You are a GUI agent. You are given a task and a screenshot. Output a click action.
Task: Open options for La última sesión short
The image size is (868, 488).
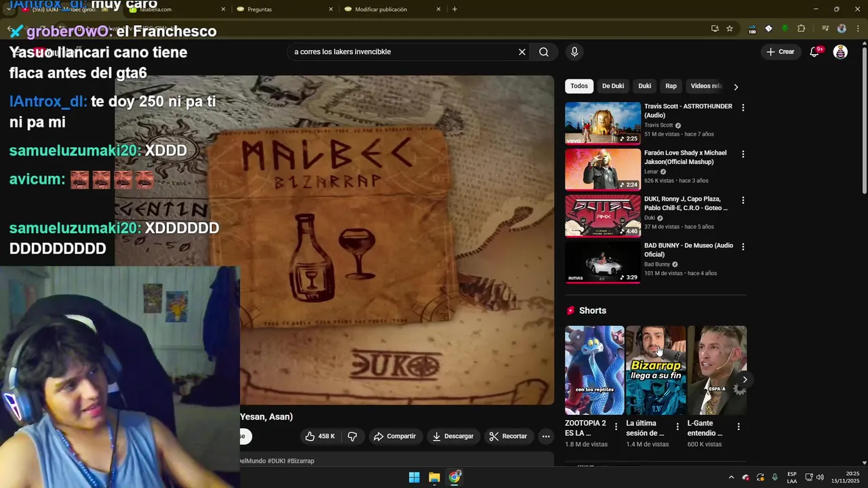pos(677,426)
